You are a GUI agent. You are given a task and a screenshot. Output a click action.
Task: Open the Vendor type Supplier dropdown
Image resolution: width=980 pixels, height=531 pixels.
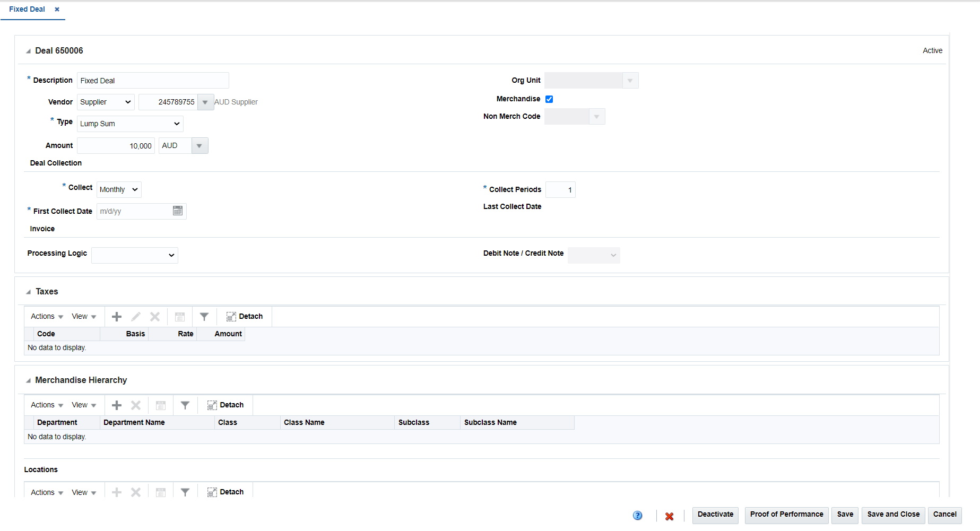106,102
